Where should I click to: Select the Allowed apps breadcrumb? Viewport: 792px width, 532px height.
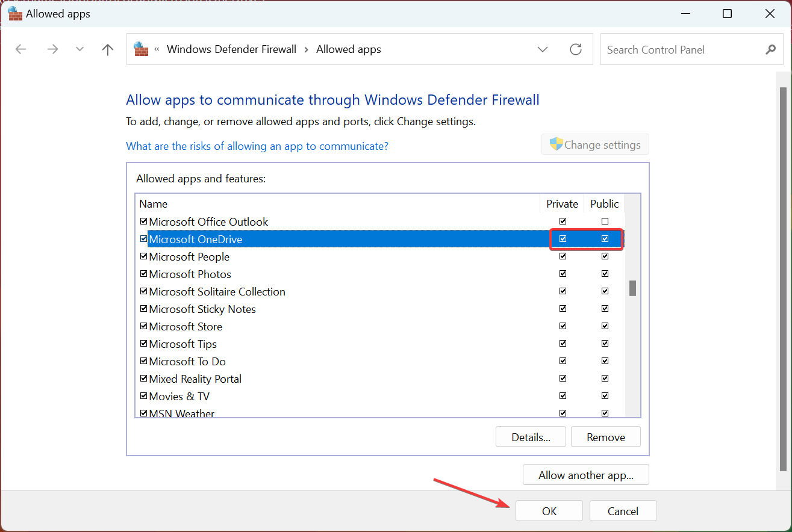(349, 49)
